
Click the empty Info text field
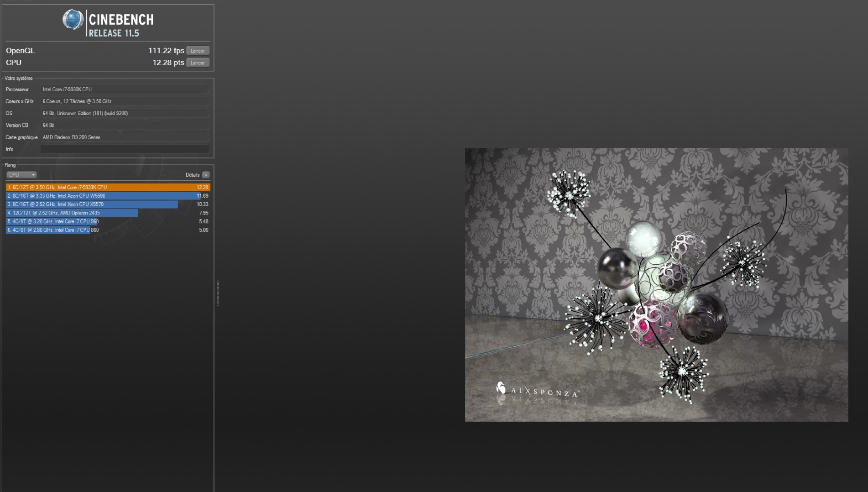125,149
